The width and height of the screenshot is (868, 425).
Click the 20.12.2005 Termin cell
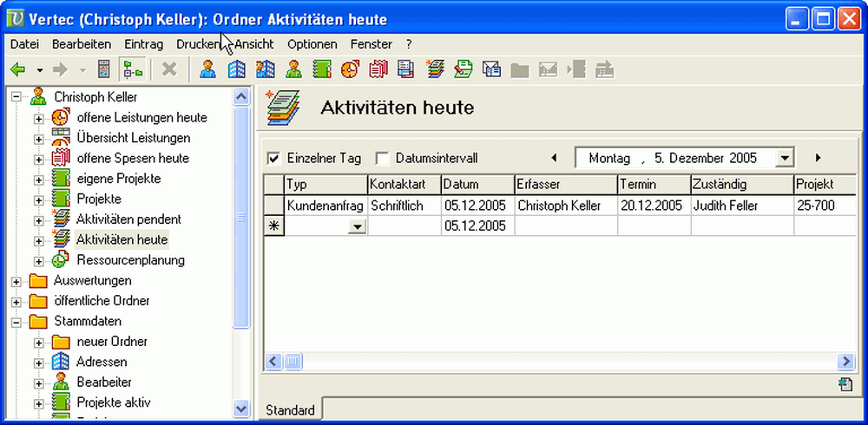point(654,206)
